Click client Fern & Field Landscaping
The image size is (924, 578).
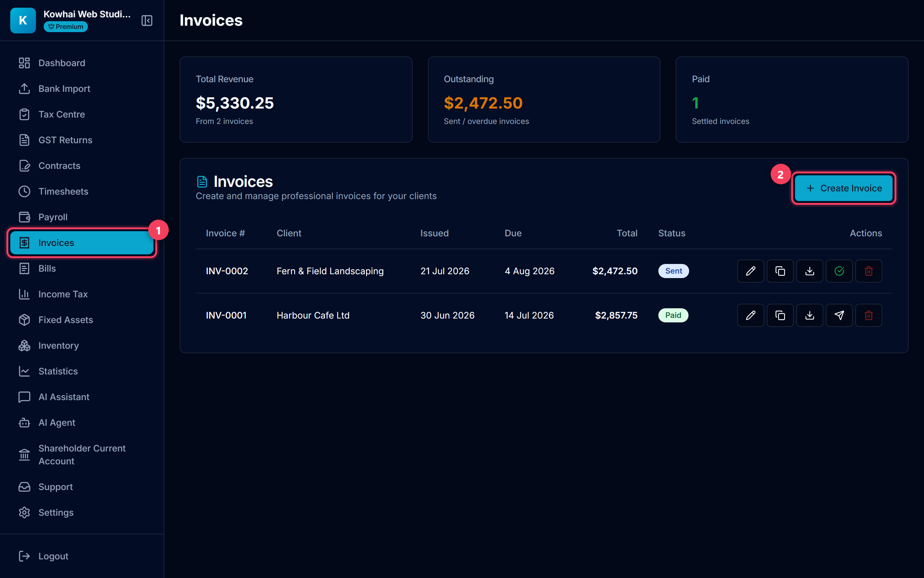click(x=330, y=271)
